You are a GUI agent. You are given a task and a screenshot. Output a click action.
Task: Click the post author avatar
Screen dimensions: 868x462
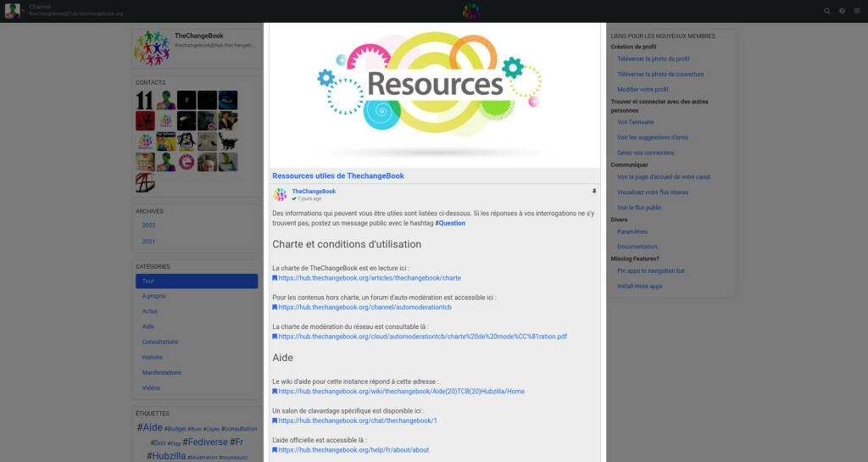[280, 194]
